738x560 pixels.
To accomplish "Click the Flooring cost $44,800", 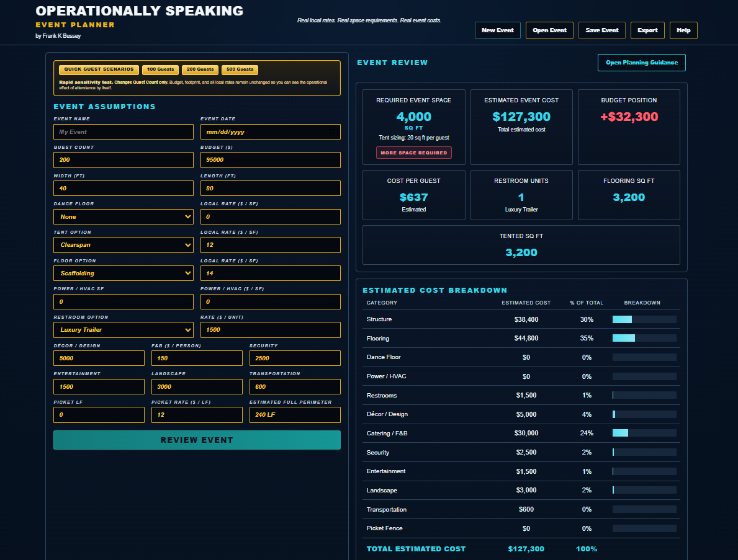I will coord(526,338).
